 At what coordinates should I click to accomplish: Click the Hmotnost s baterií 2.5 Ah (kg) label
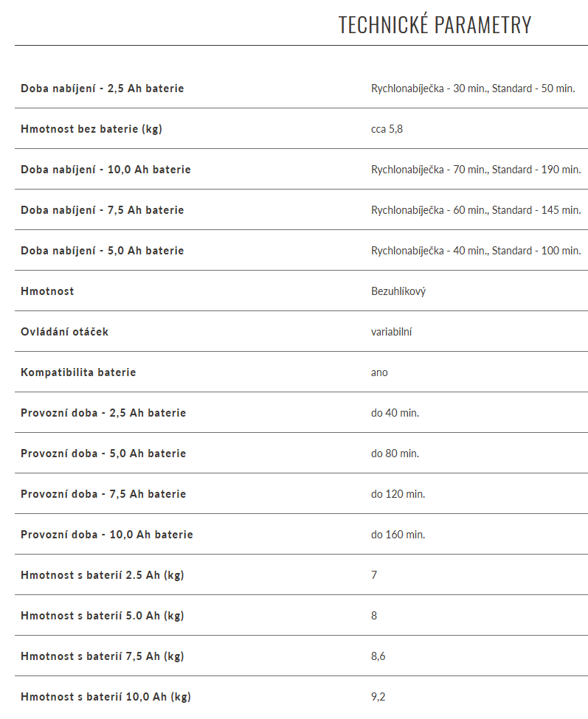coord(103,575)
